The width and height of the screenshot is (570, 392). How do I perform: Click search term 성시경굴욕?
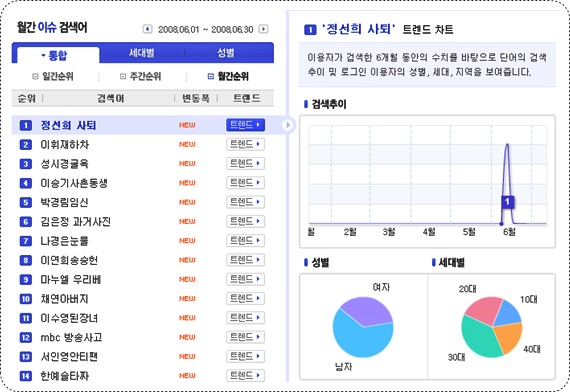(65, 164)
